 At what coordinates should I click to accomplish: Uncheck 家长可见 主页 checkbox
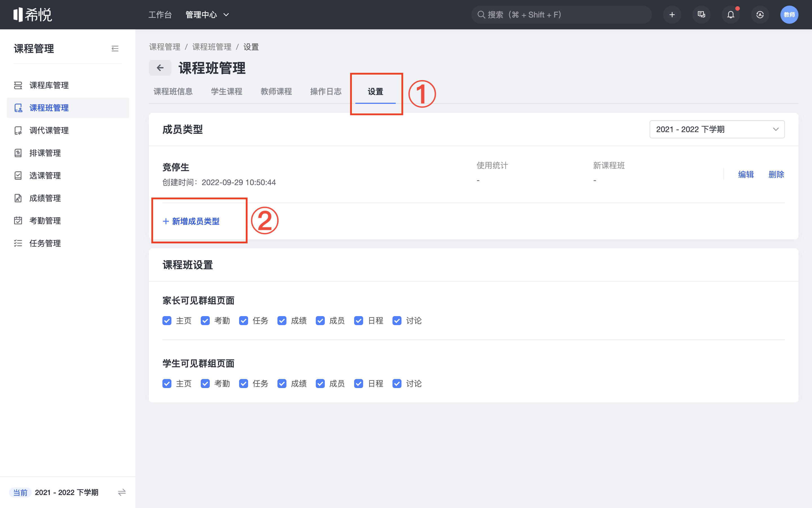click(x=167, y=321)
